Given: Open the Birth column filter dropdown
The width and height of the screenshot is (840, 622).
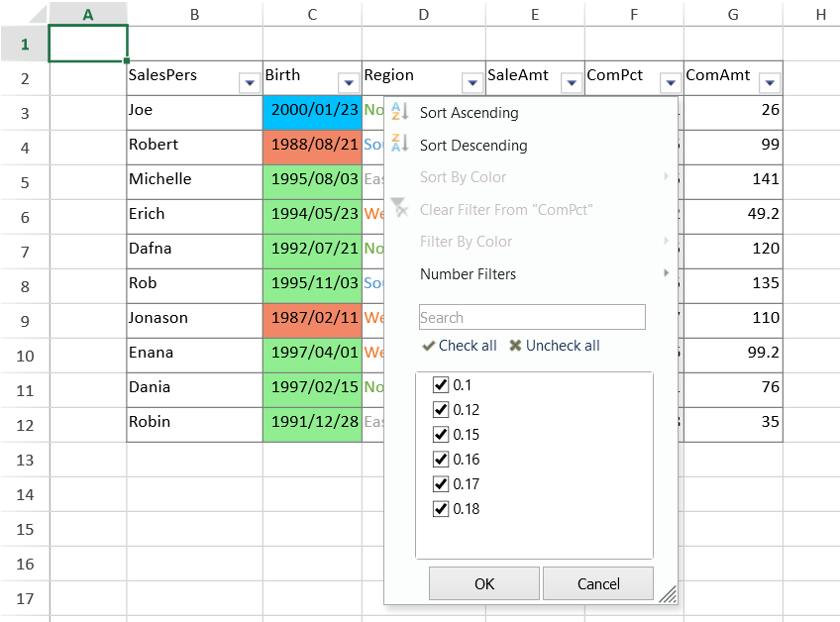Looking at the screenshot, I should 349,83.
